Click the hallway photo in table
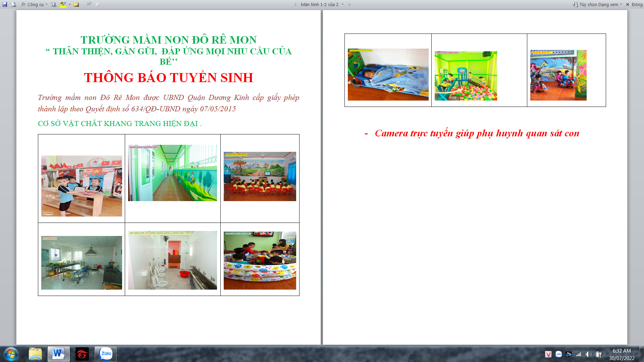The height and width of the screenshot is (362, 644). [x=172, y=173]
